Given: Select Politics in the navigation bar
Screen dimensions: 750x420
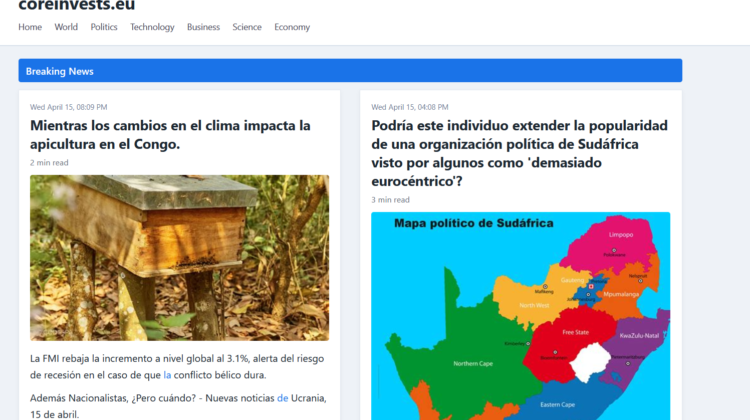Looking at the screenshot, I should 104,27.
